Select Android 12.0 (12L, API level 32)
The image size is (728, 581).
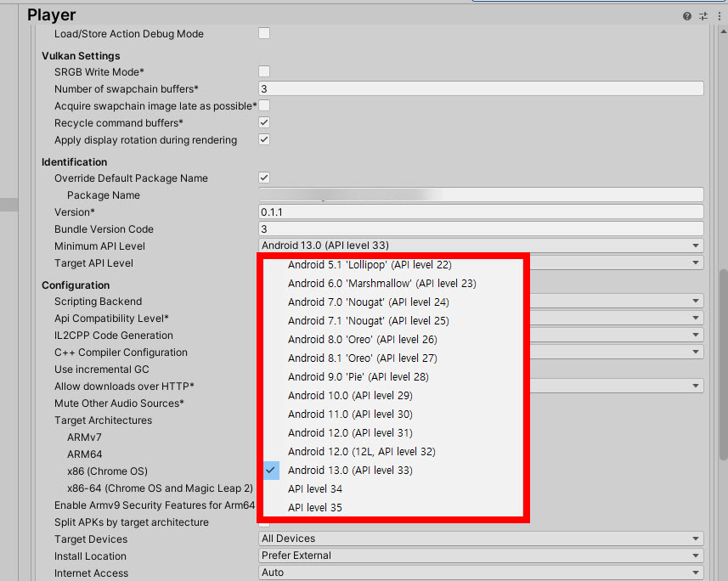coord(392,451)
